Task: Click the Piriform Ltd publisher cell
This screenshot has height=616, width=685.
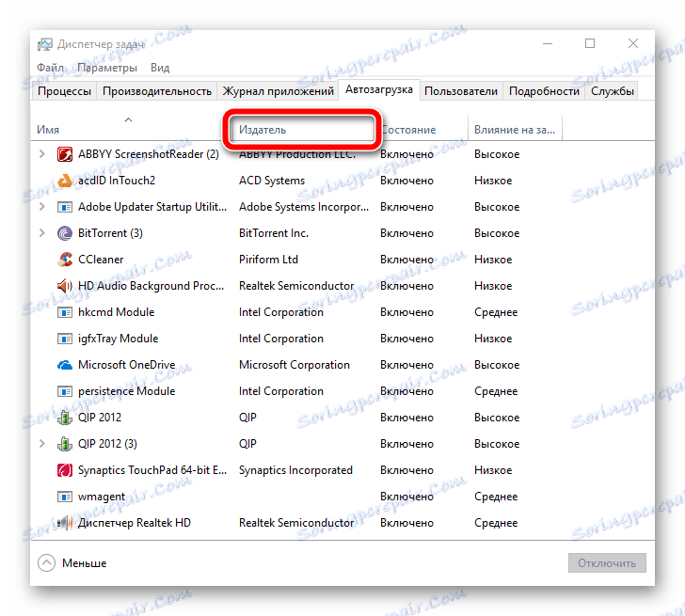Action: (268, 260)
